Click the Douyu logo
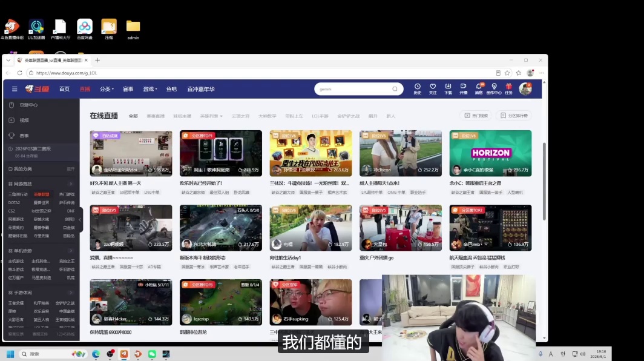The height and width of the screenshot is (361, 644). tap(37, 89)
